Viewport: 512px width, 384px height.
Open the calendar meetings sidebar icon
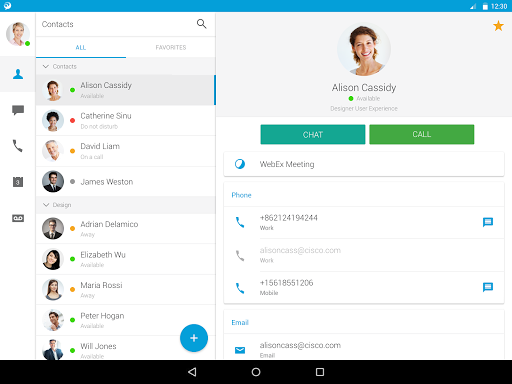[18, 182]
